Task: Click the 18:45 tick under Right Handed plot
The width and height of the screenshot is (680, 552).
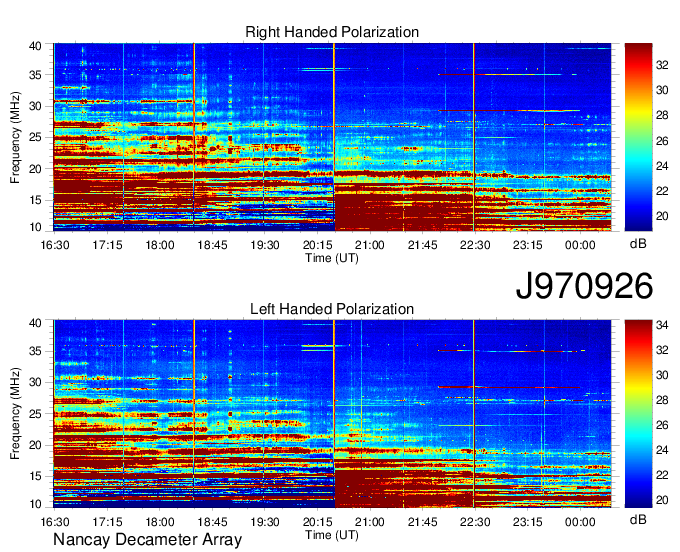Action: 212,245
